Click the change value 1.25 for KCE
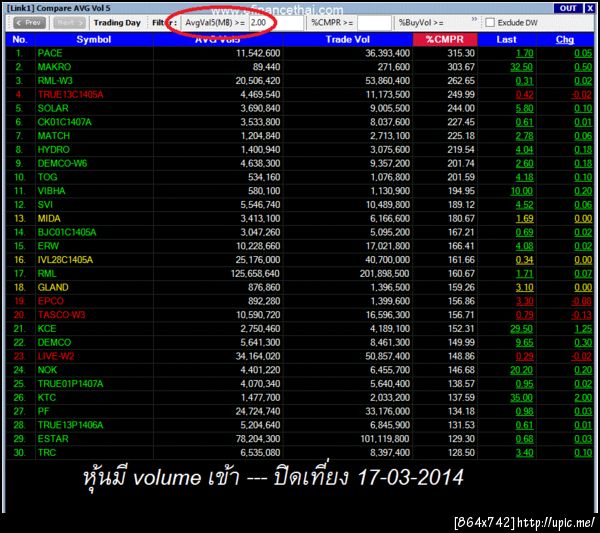600x533 pixels. (583, 329)
